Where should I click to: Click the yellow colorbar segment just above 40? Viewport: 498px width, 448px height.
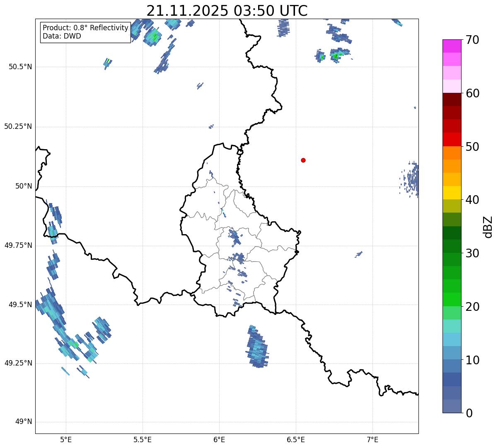[452, 193]
